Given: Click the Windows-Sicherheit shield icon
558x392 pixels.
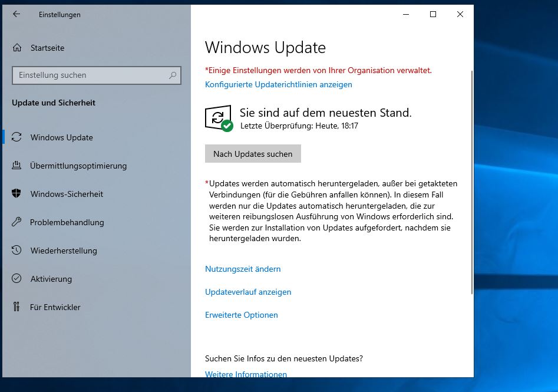Looking at the screenshot, I should point(16,194).
